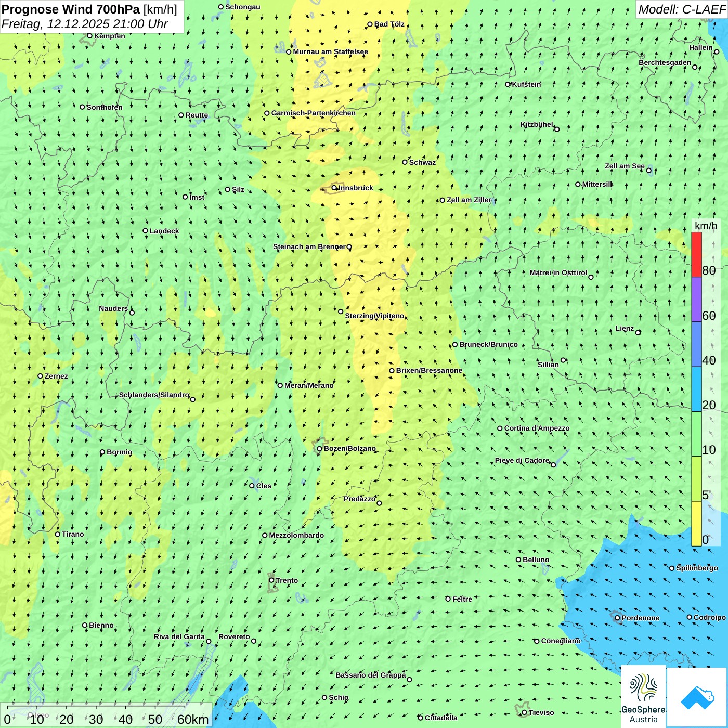Click the 'Conegliano' label
The width and height of the screenshot is (728, 728).
561,641
